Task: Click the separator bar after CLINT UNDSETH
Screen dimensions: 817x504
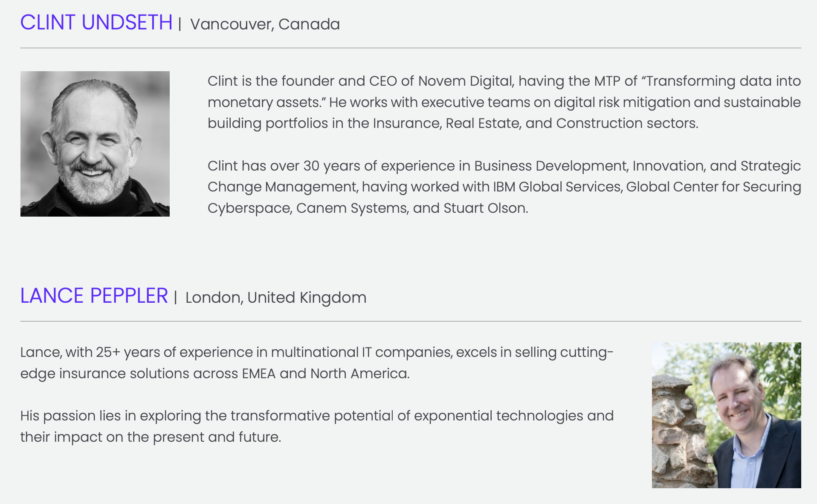Action: pyautogui.click(x=180, y=24)
